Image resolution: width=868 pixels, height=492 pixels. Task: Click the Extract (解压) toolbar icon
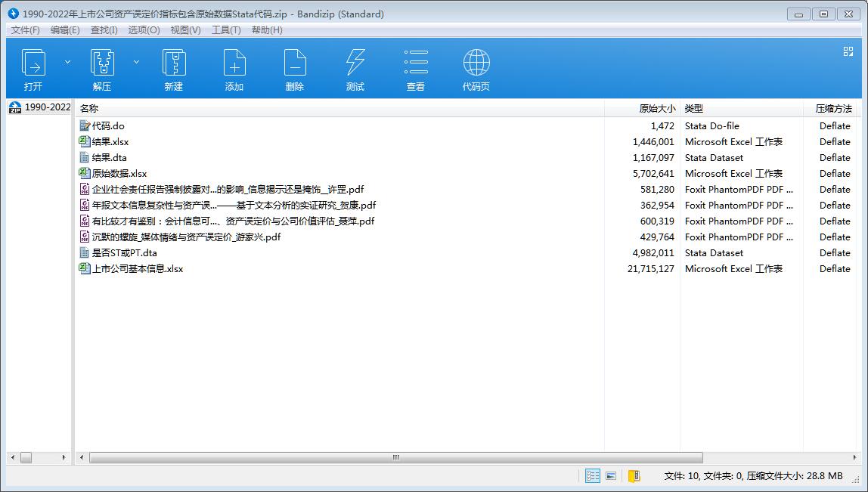102,63
